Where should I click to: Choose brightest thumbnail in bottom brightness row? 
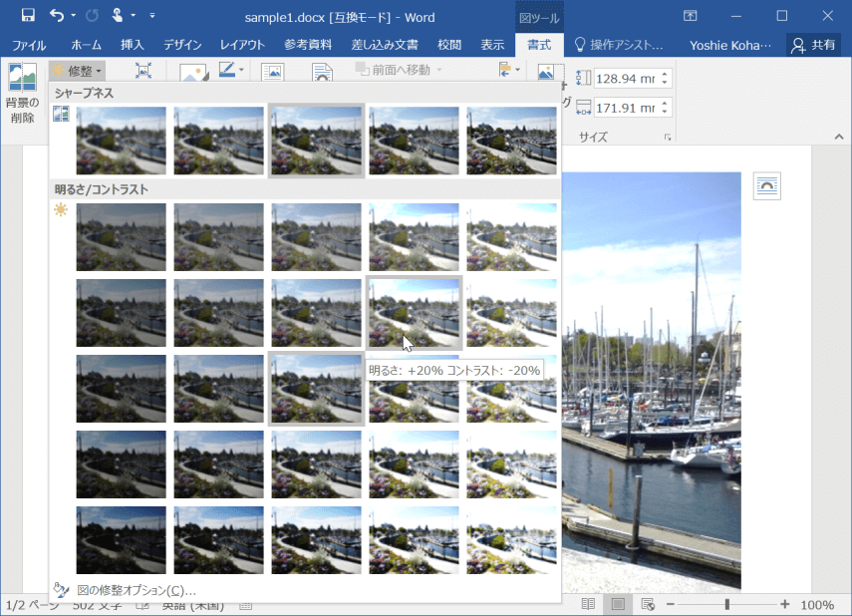coord(511,540)
